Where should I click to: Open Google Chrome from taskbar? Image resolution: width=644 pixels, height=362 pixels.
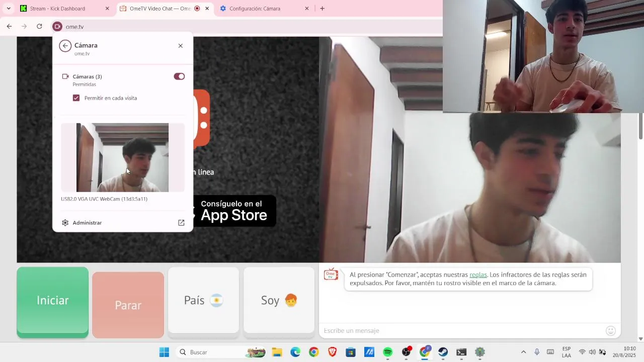tap(314, 352)
